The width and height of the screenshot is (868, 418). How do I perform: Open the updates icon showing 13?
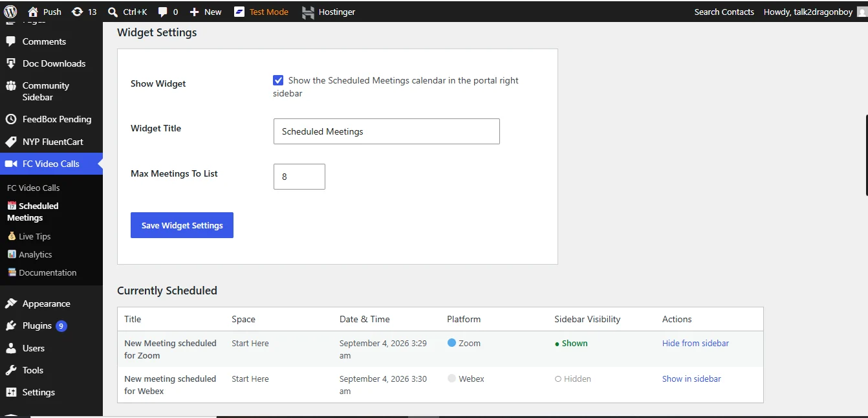77,12
